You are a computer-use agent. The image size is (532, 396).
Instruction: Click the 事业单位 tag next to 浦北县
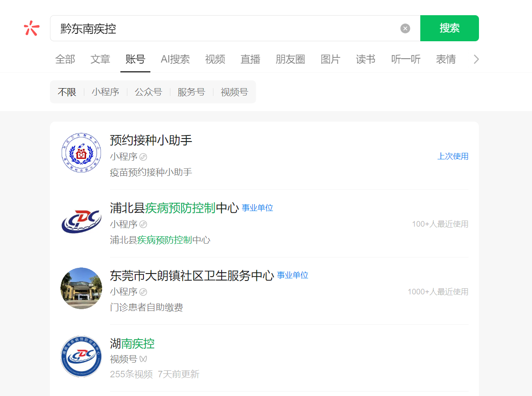[258, 208]
